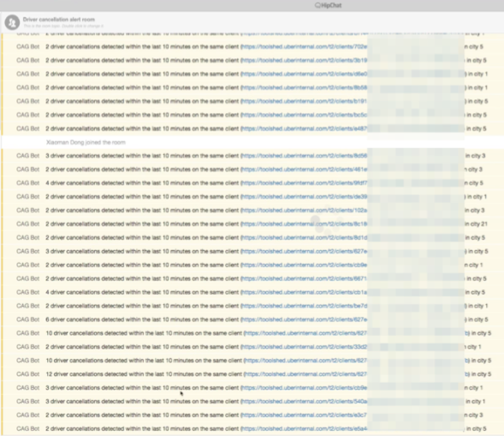The width and height of the screenshot is (504, 436).
Task: Open the toolshed link for client 102a
Action: pos(305,211)
